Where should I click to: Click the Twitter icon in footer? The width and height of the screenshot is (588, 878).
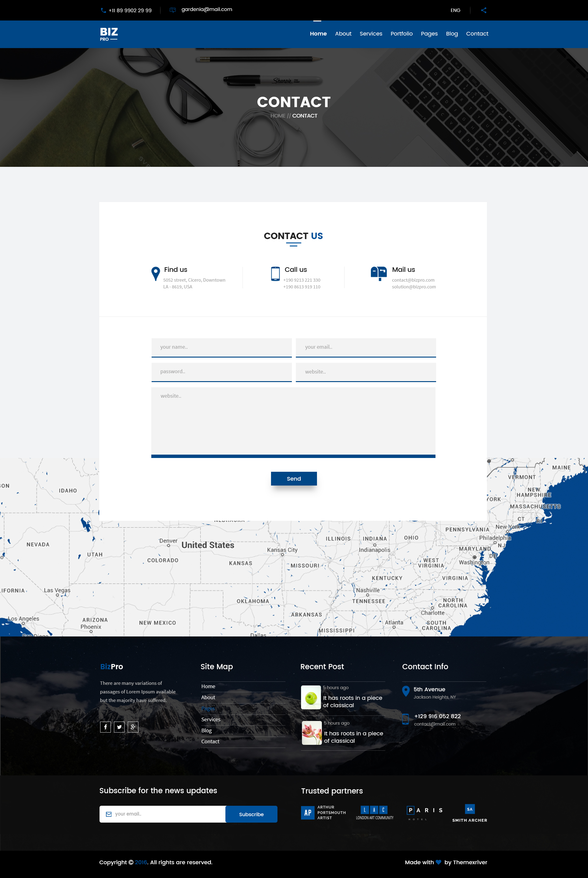point(119,727)
